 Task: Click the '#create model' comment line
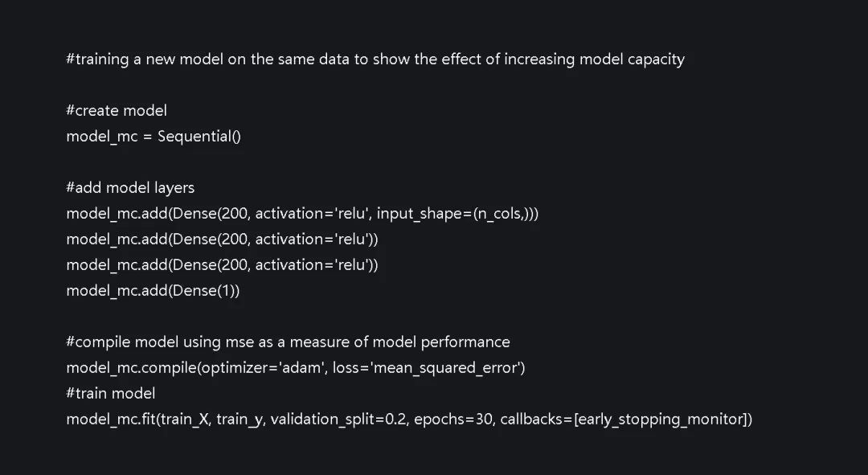[x=117, y=111]
